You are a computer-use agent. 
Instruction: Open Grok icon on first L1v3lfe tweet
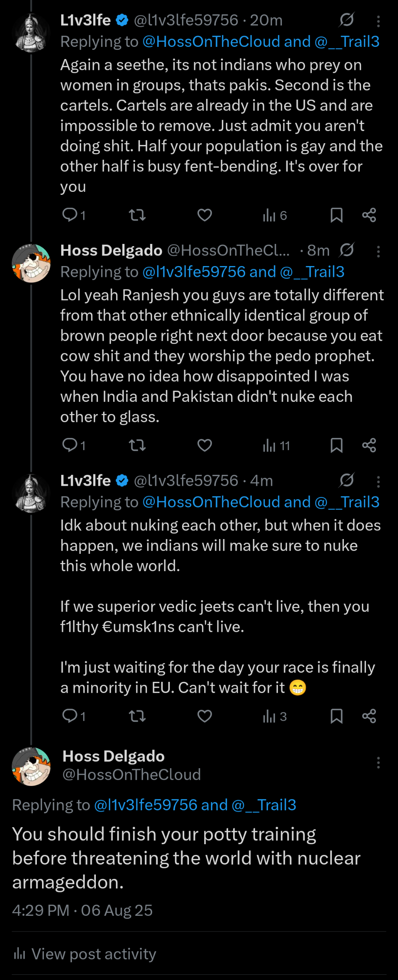click(347, 20)
